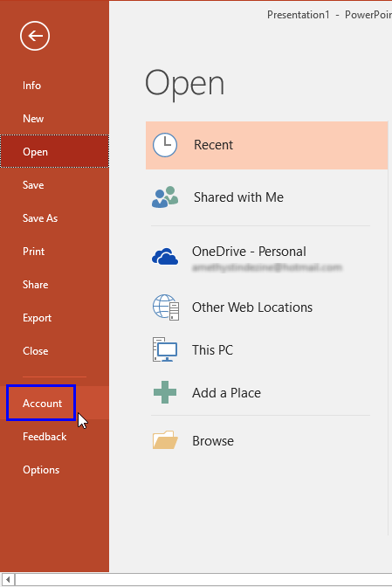Click the Shared with Me people icon

click(165, 197)
